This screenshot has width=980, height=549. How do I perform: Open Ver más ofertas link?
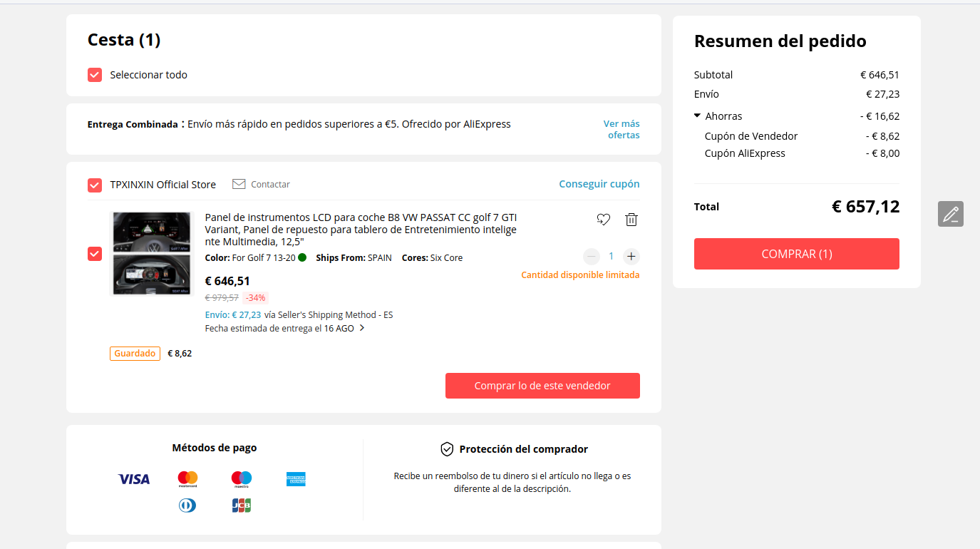pyautogui.click(x=621, y=129)
